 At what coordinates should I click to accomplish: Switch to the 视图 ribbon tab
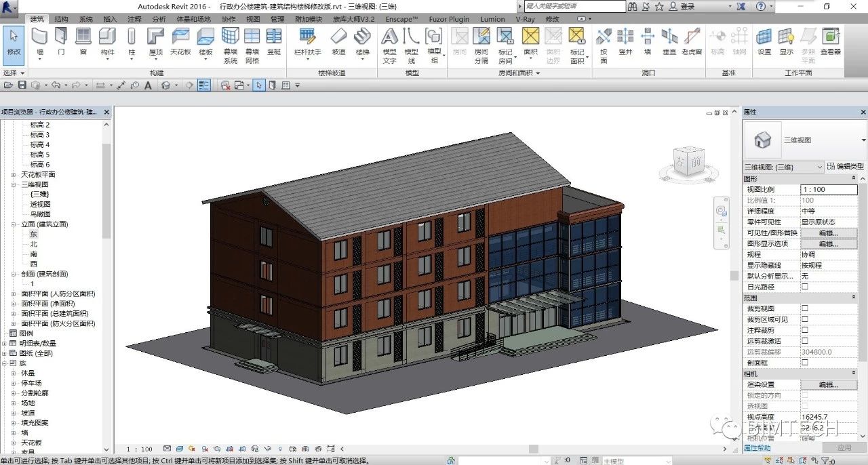(253, 19)
